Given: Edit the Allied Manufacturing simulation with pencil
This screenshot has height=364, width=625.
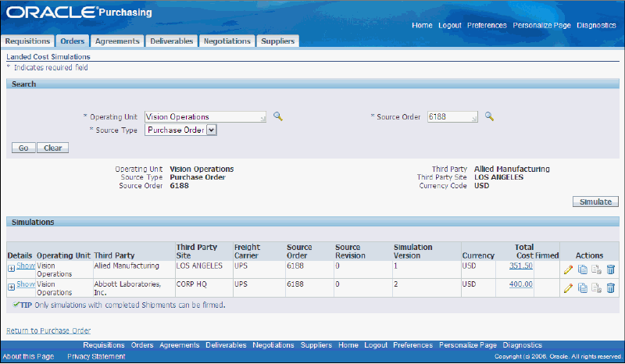Looking at the screenshot, I should pos(568,270).
